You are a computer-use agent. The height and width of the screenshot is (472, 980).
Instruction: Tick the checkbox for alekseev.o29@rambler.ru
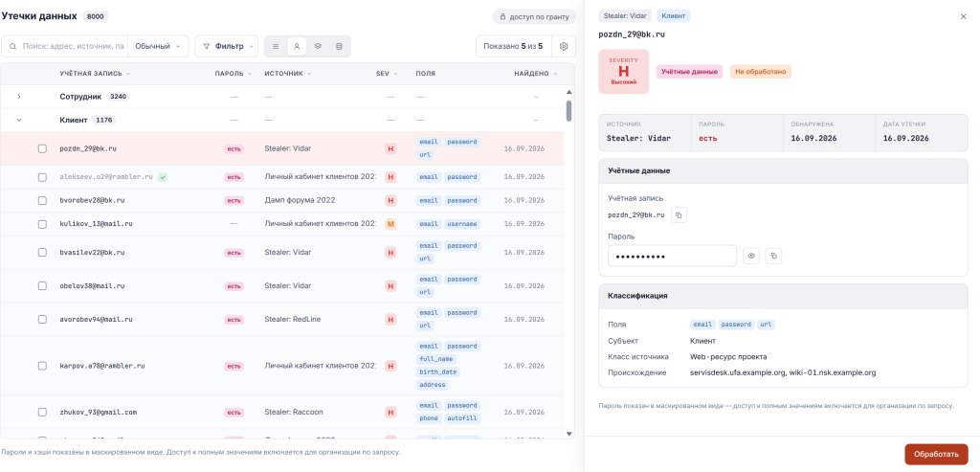point(42,177)
